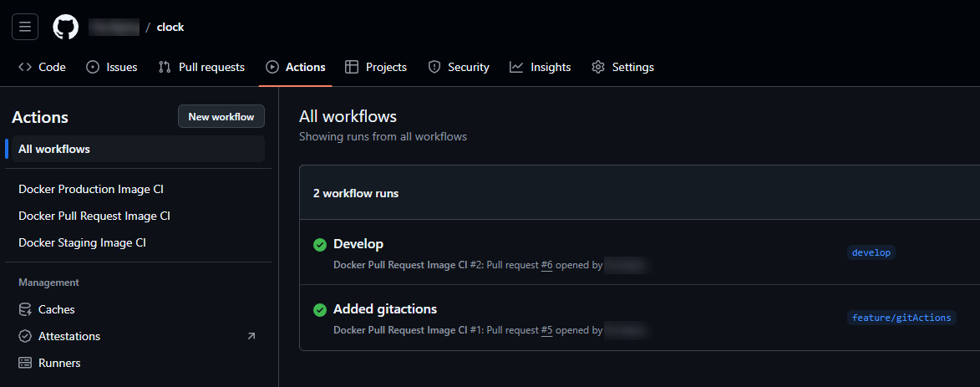
Task: Open pull request #6 link
Action: coord(547,265)
